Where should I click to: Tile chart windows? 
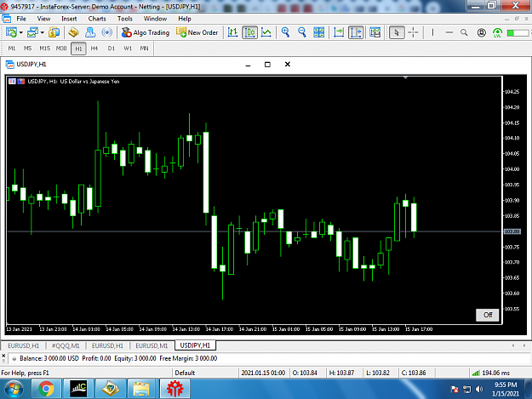(x=318, y=32)
